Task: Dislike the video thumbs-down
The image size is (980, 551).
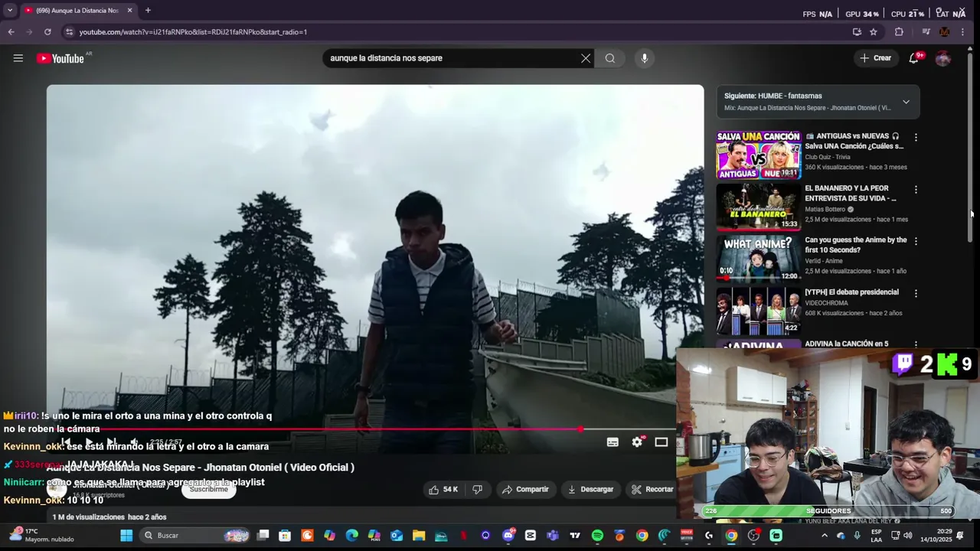Action: pos(477,490)
